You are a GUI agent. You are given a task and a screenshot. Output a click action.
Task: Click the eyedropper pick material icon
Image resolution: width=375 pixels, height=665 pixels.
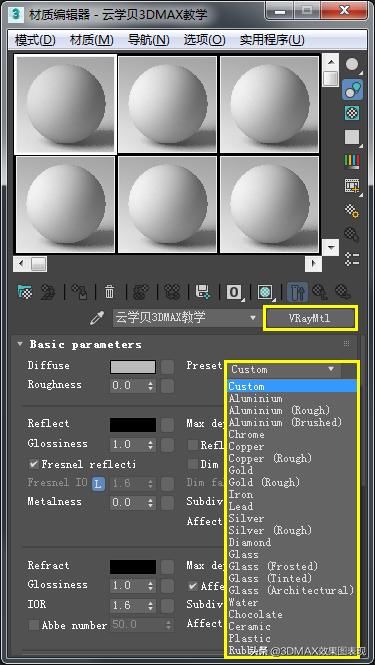(x=97, y=318)
